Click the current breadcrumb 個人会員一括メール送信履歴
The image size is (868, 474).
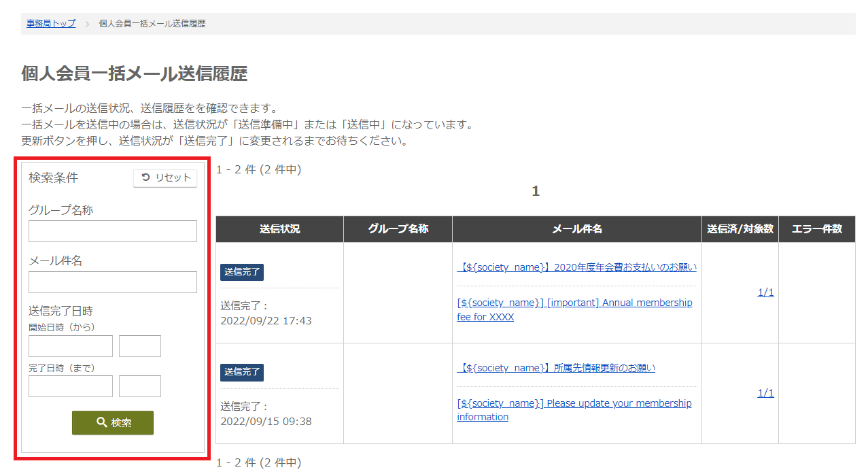(x=152, y=23)
